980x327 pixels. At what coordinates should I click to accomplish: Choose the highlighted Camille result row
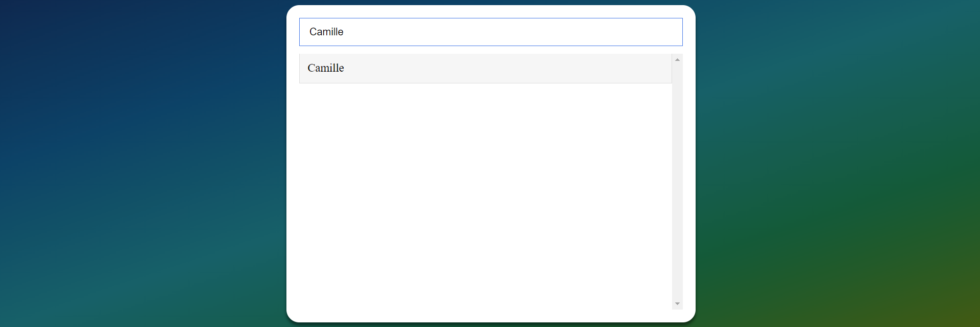(485, 68)
